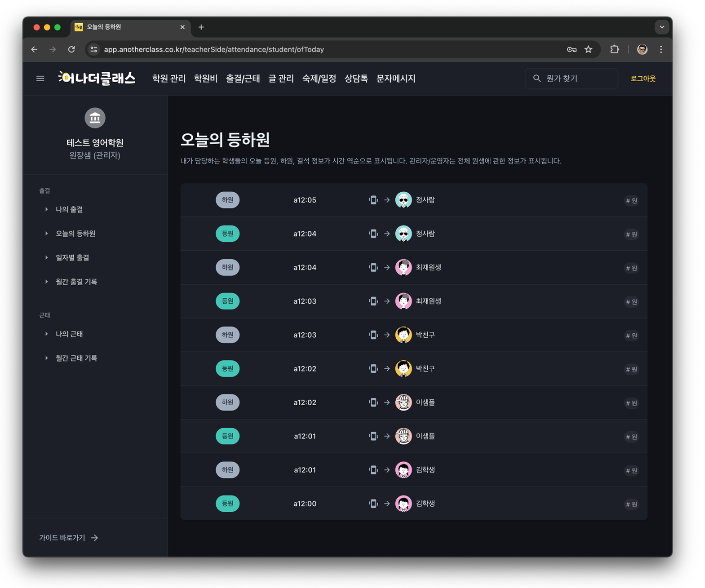Open browser extensions puzzle icon
The width and height of the screenshot is (705, 588).
615,49
